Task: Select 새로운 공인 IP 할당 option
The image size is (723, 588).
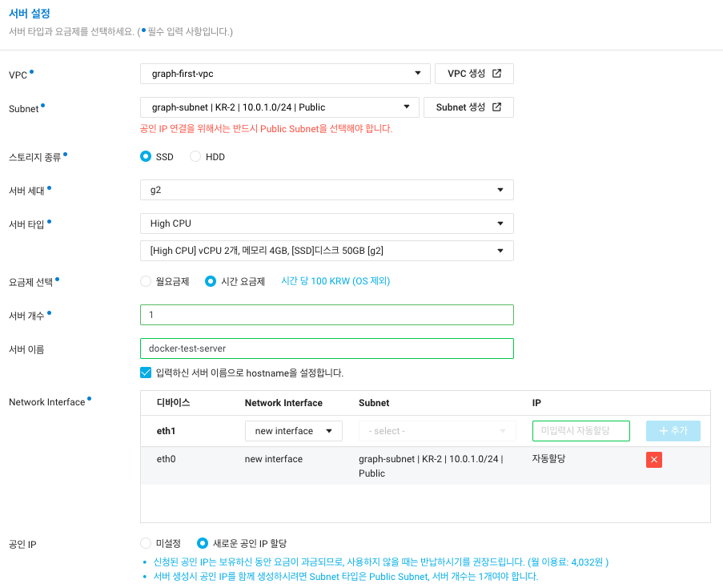Action: [202, 543]
